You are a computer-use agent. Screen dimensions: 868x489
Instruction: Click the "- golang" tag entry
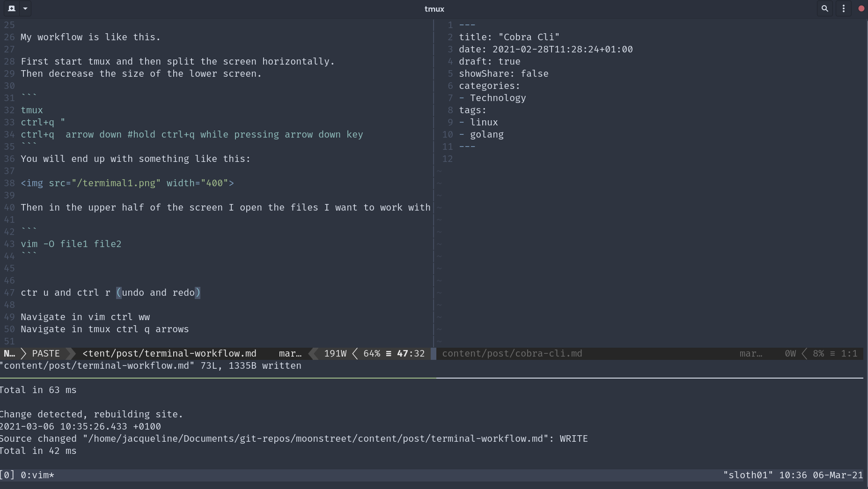[x=481, y=134]
